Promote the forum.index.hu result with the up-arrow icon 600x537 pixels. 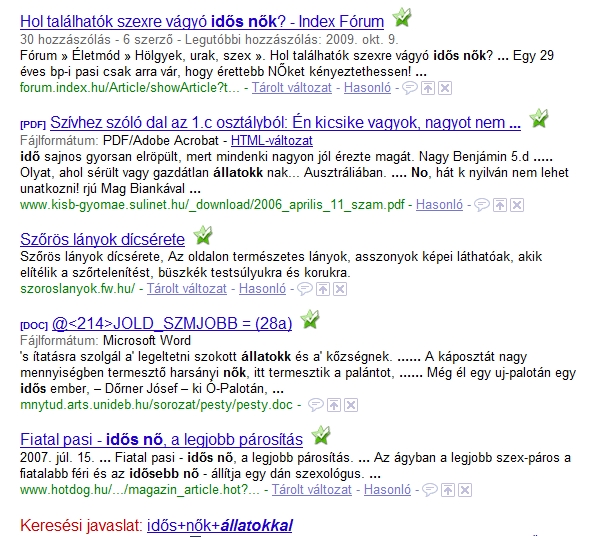pos(428,88)
